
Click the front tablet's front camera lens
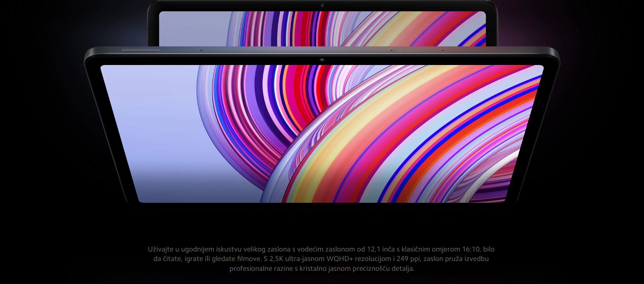tap(322, 60)
